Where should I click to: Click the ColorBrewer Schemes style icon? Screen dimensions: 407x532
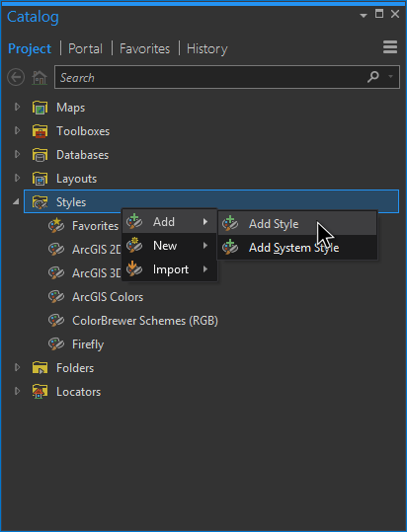(56, 320)
